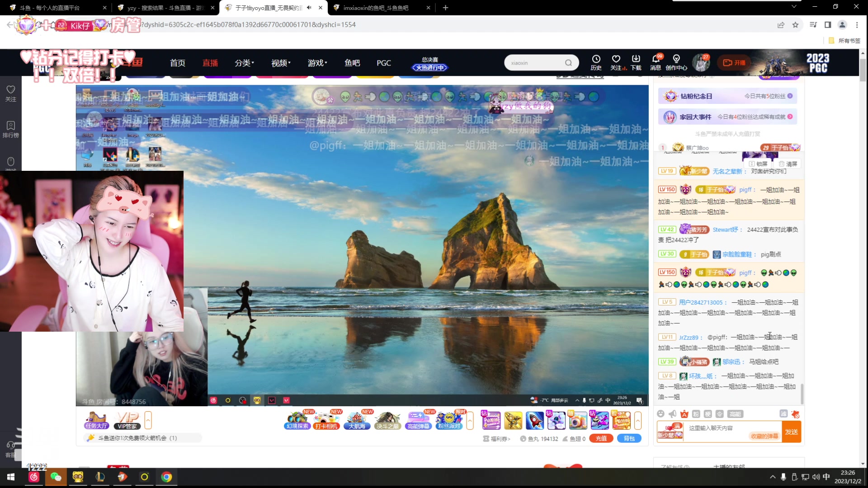The image size is (868, 488).
Task: Open the 打卡相机 activity icon
Action: pyautogui.click(x=326, y=420)
